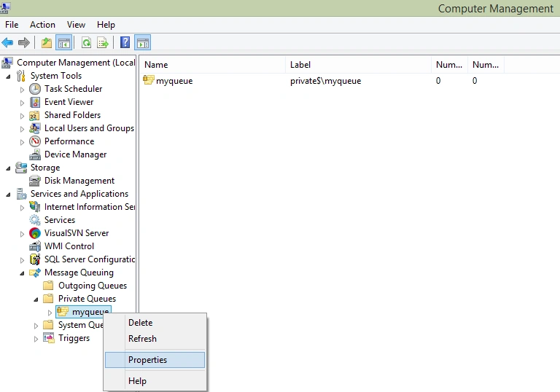Click the SQL Server Configuration icon
560x392 pixels.
click(x=35, y=259)
